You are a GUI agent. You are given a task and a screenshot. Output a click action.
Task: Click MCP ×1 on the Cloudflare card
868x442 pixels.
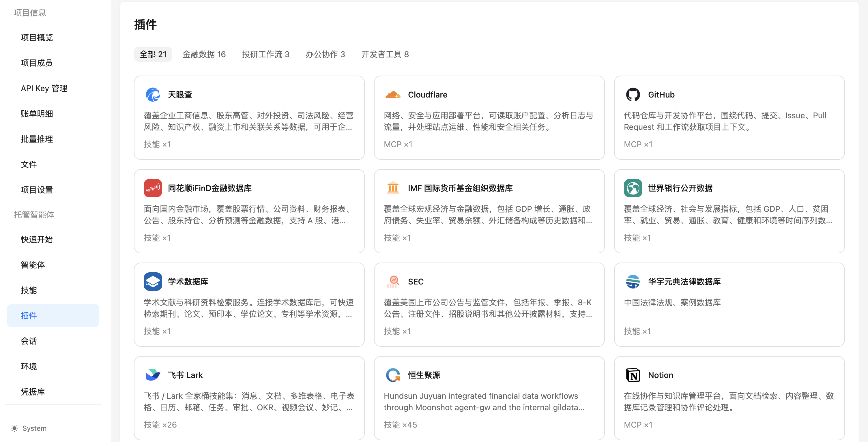398,145
